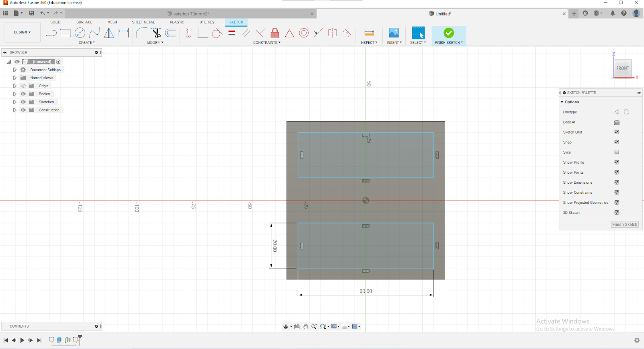Expand the Bodies tree node
Screen dimensions: 644x349
[15, 94]
